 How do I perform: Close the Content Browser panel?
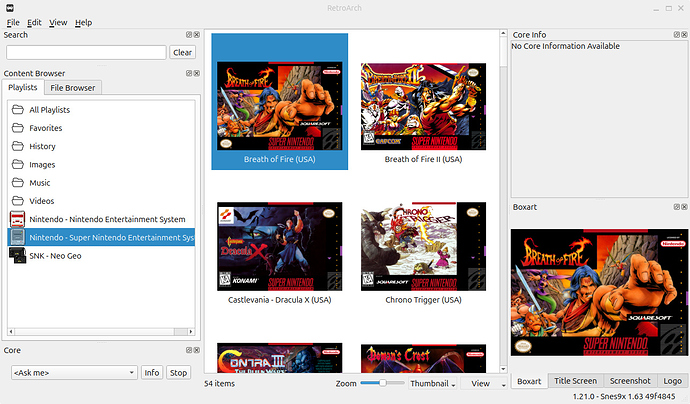click(197, 73)
